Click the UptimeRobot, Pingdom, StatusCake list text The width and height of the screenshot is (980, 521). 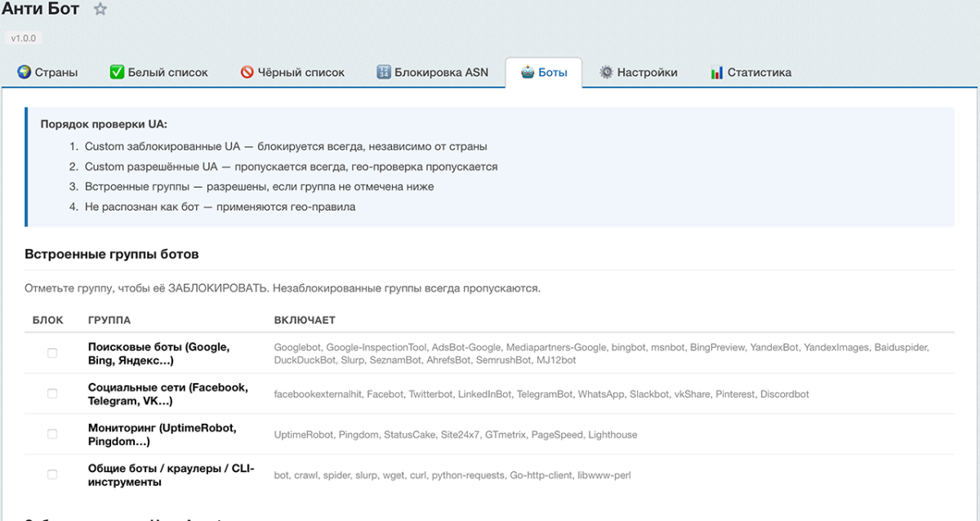coord(456,435)
